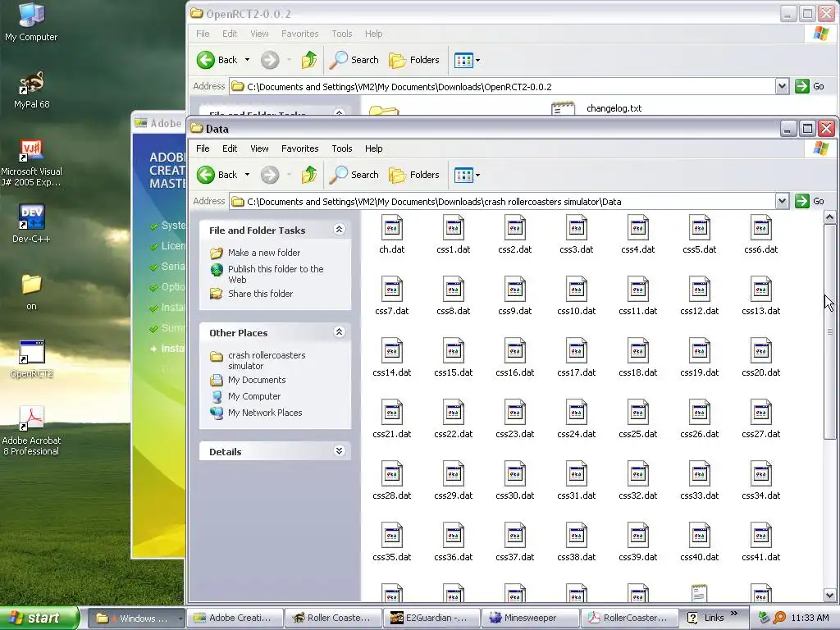Viewport: 840px width, 630px height.
Task: Select the css10.dat file
Action: tap(577, 296)
